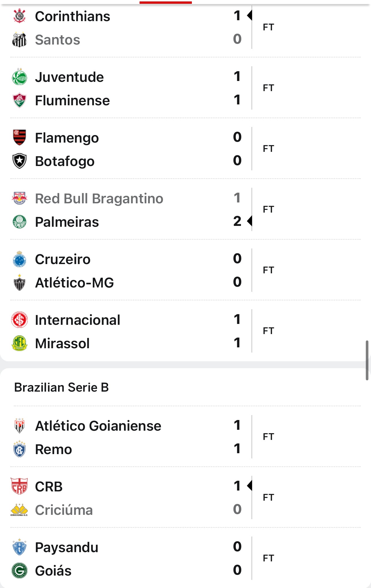The image size is (371, 588).
Task: Select the CRB club logo
Action: click(19, 486)
